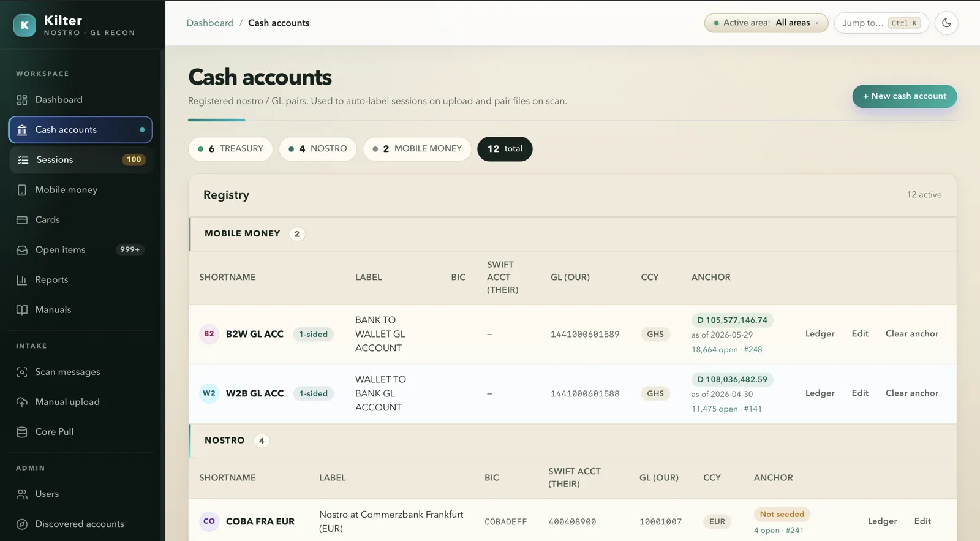This screenshot has width=980, height=541.
Task: Click the Cash accounts bank icon
Action: 22,130
